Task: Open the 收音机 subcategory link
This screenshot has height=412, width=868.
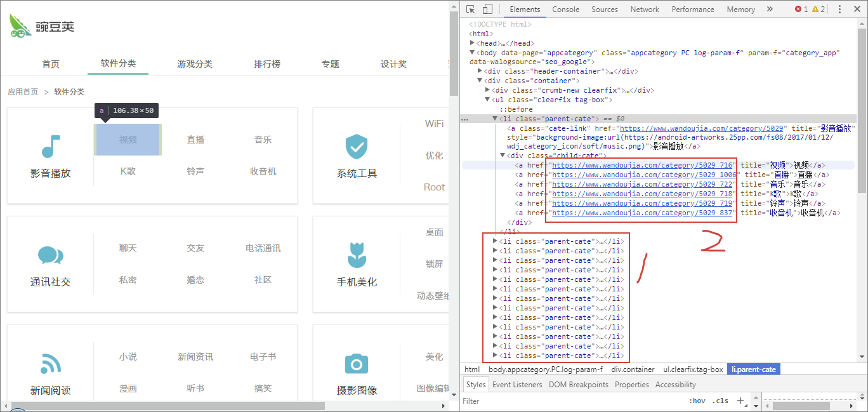Action: pyautogui.click(x=263, y=171)
